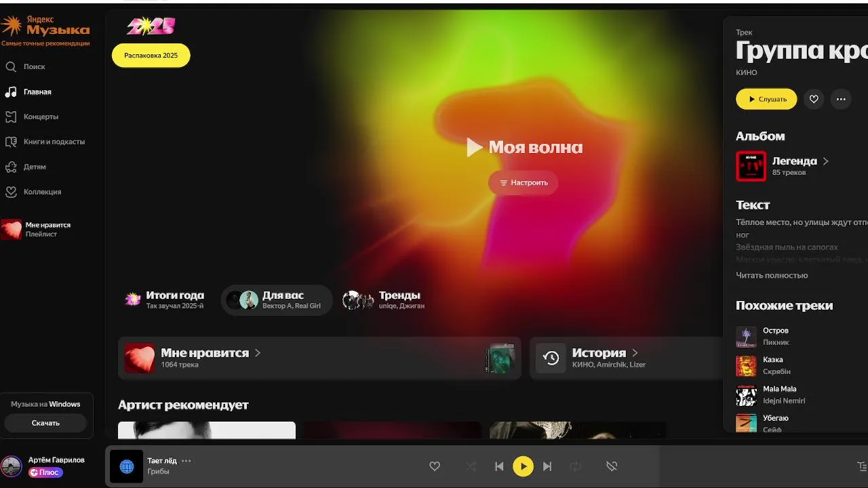Click the crossed-out heart dislike icon
The height and width of the screenshot is (488, 868).
(611, 466)
